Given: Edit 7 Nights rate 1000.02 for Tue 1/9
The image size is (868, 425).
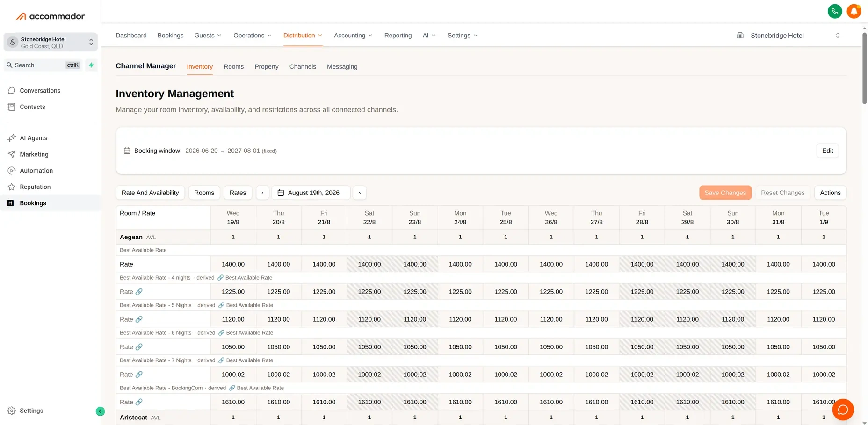Looking at the screenshot, I should pos(824,375).
